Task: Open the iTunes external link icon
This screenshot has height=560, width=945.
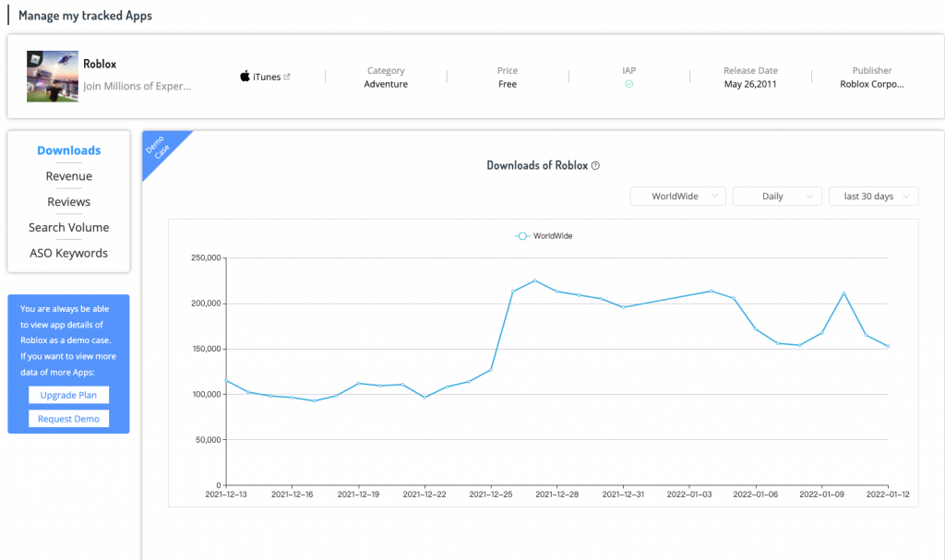Action: pos(287,77)
